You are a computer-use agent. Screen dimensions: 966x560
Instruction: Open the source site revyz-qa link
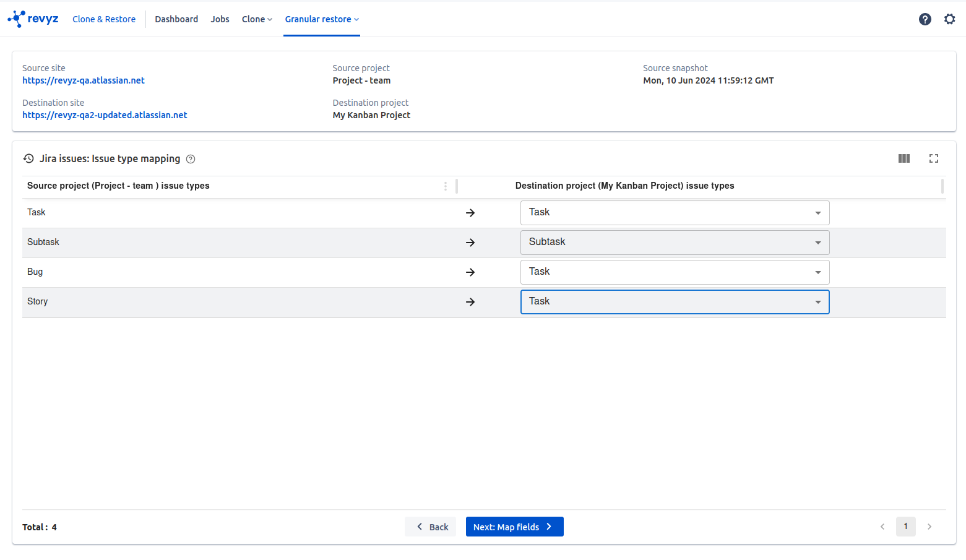point(84,80)
